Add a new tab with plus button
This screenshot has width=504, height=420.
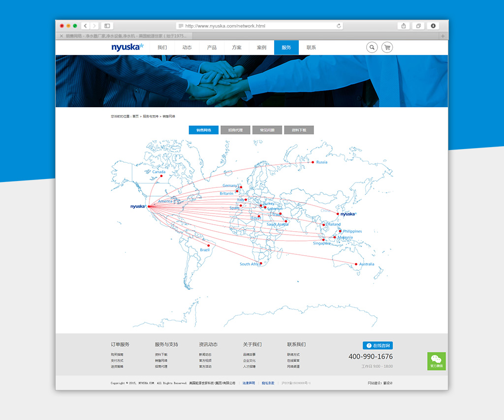pyautogui.click(x=443, y=36)
